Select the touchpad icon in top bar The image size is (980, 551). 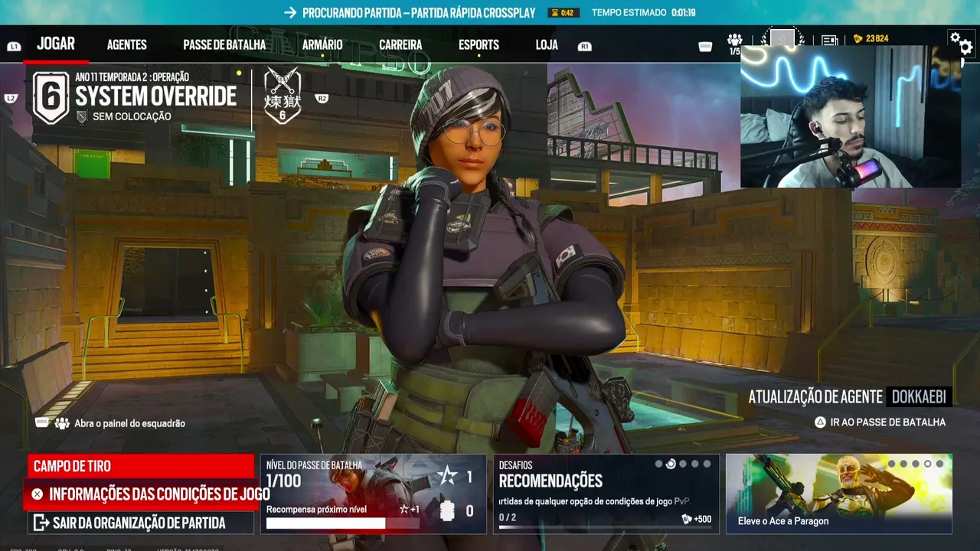pos(706,47)
